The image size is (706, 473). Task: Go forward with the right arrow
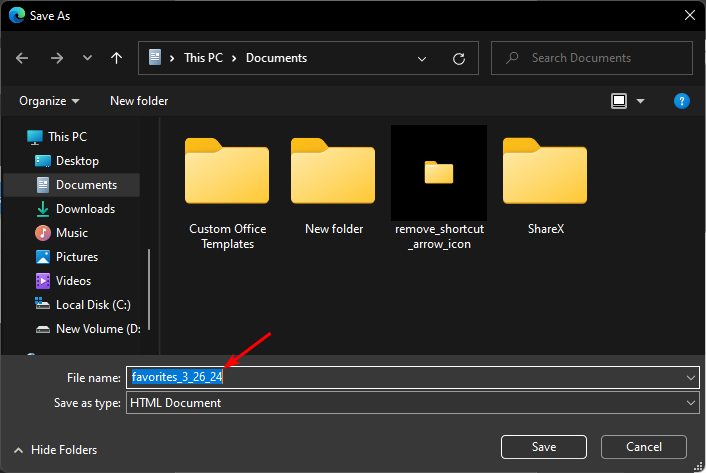coord(57,58)
